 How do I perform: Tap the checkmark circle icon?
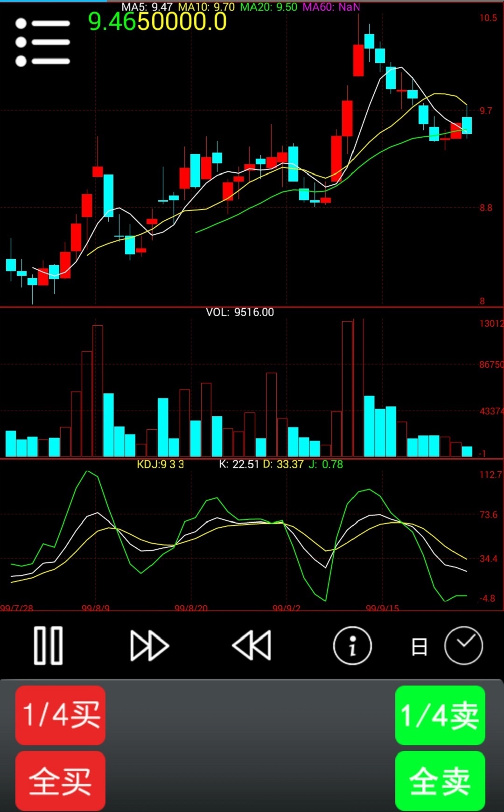463,646
